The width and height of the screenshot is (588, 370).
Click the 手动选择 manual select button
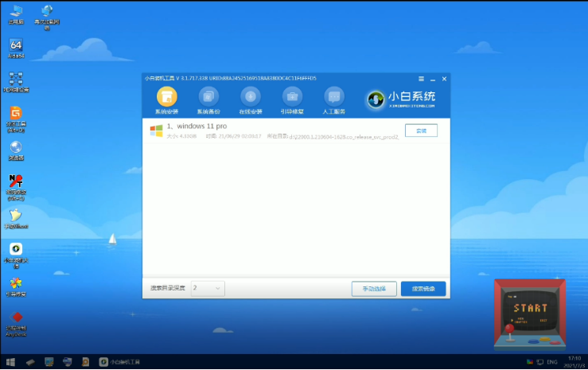pyautogui.click(x=373, y=288)
